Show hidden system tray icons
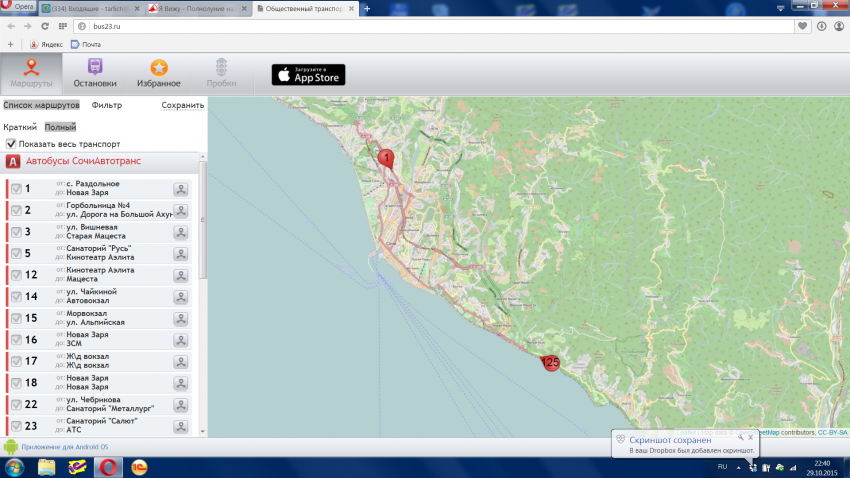The width and height of the screenshot is (850, 478). coord(739,467)
